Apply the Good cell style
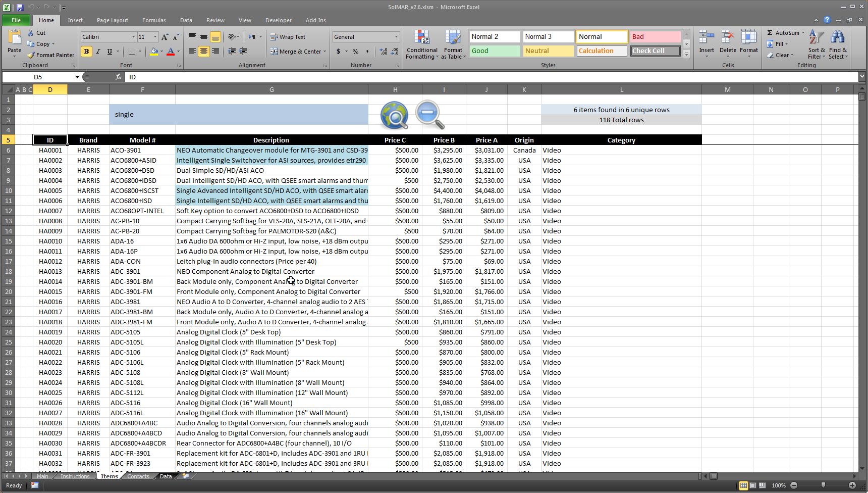The width and height of the screenshot is (868, 493). pos(495,51)
